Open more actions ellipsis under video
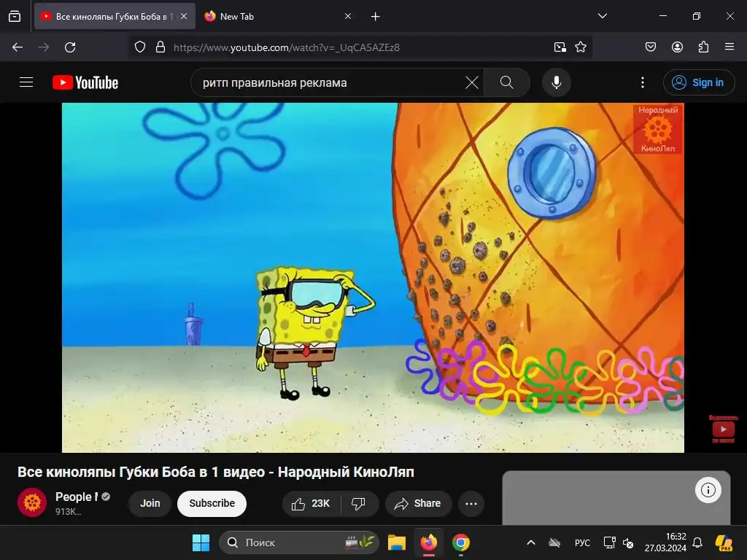The height and width of the screenshot is (560, 747). tap(471, 504)
